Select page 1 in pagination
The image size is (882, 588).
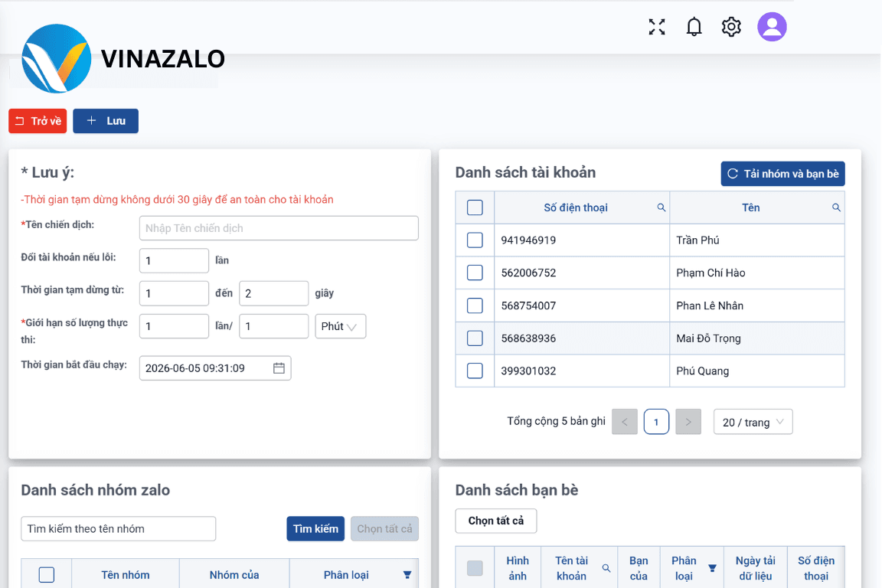656,422
